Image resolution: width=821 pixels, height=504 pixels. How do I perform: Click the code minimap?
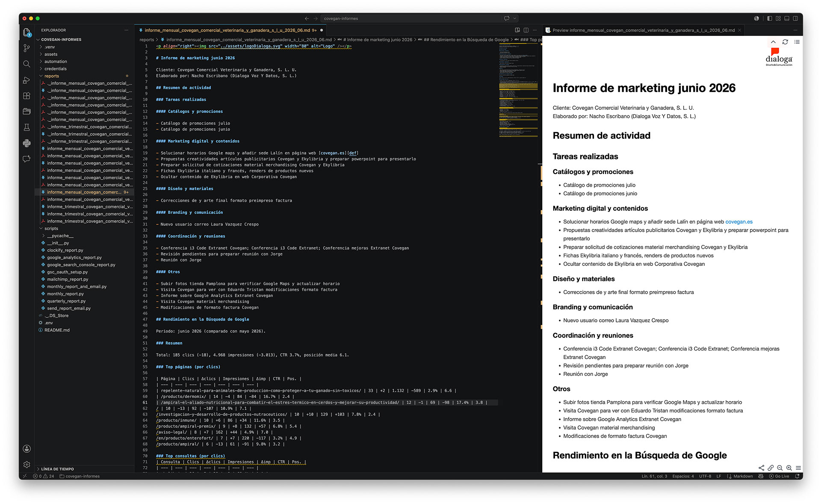coord(518,90)
